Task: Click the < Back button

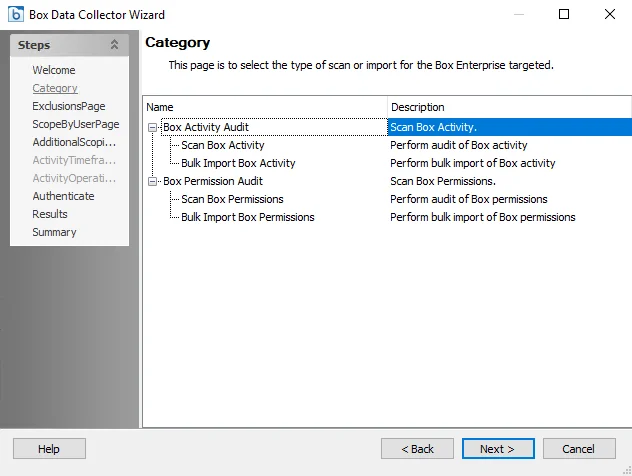Action: pyautogui.click(x=417, y=449)
